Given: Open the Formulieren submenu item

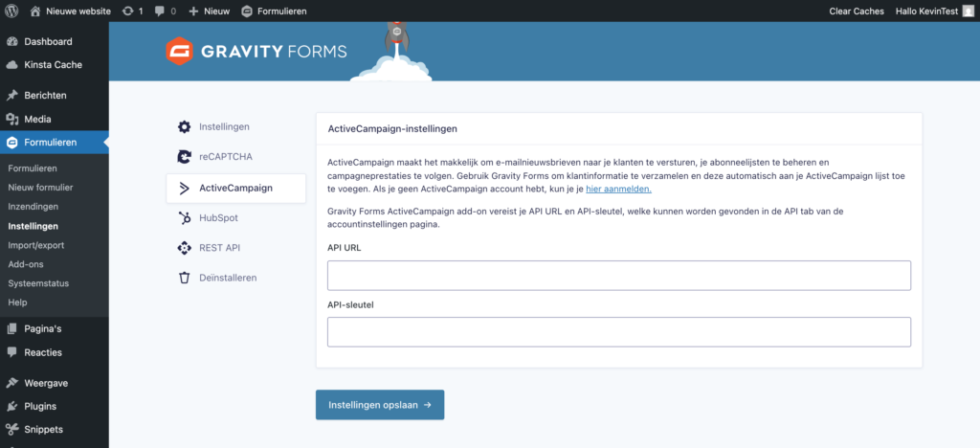Looking at the screenshot, I should point(33,168).
